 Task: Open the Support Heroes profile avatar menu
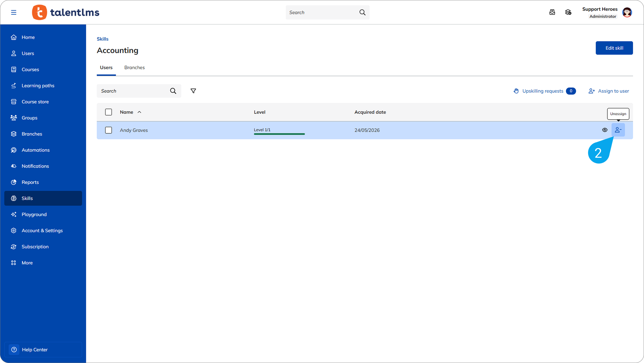(627, 12)
